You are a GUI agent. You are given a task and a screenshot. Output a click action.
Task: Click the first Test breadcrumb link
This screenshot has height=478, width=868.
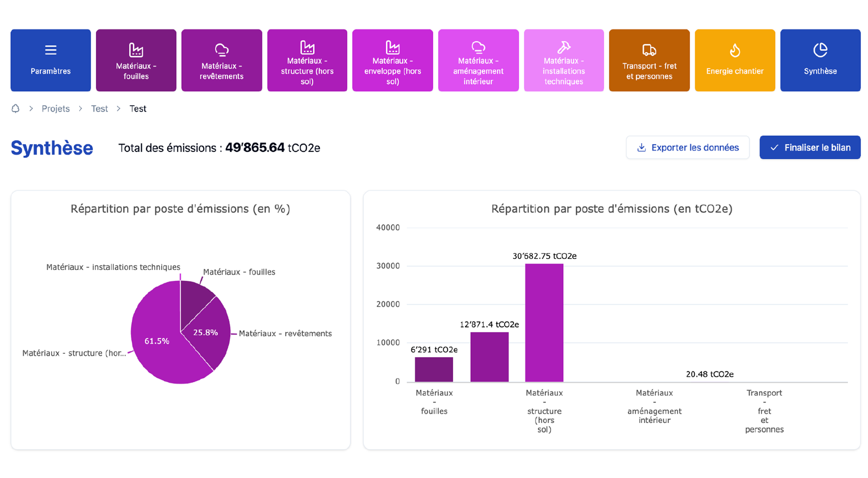pyautogui.click(x=99, y=109)
